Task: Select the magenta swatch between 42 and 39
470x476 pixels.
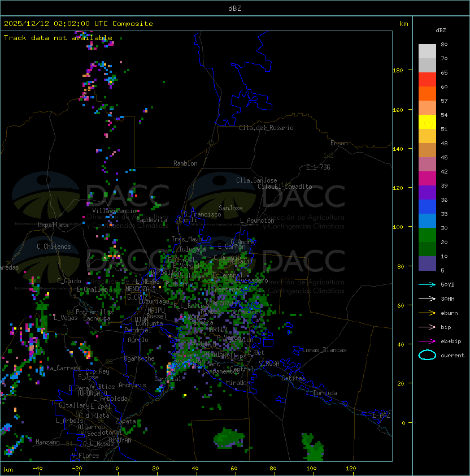Action: (x=427, y=179)
